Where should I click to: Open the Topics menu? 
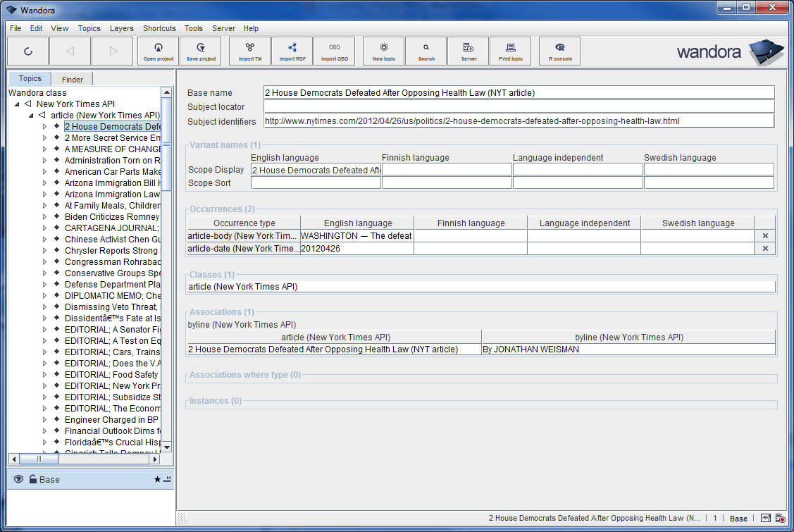click(x=89, y=29)
